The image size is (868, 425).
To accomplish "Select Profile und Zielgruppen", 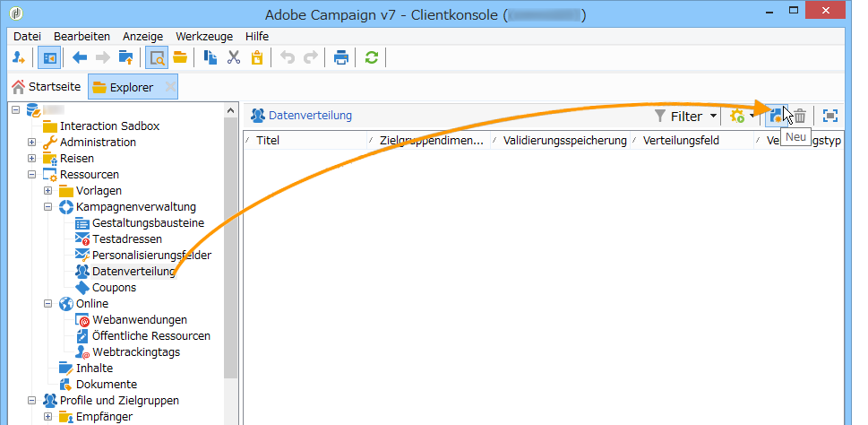I will [119, 400].
